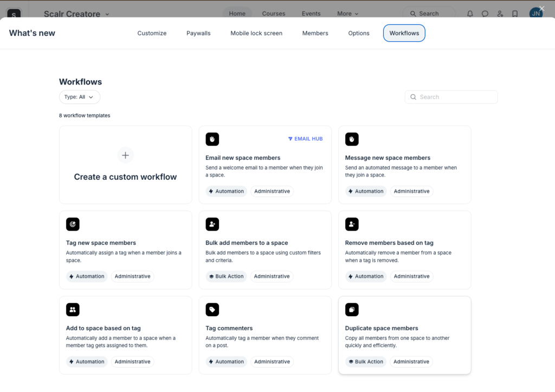Click the top header Search box
The image size is (555, 392).
click(429, 14)
